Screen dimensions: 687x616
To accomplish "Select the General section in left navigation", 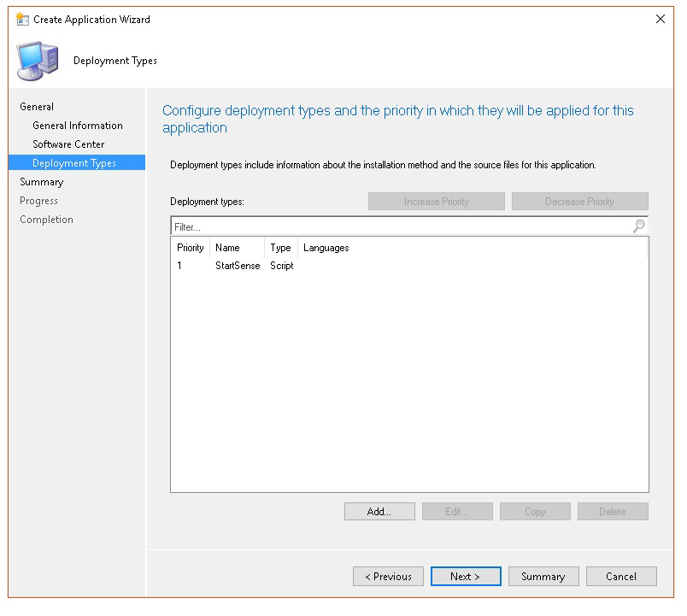I will (x=37, y=107).
